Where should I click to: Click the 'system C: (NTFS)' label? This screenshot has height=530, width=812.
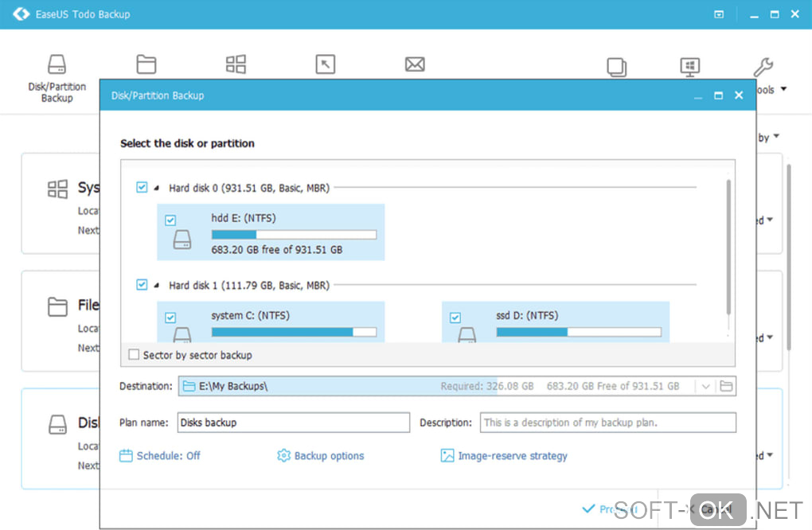point(250,315)
